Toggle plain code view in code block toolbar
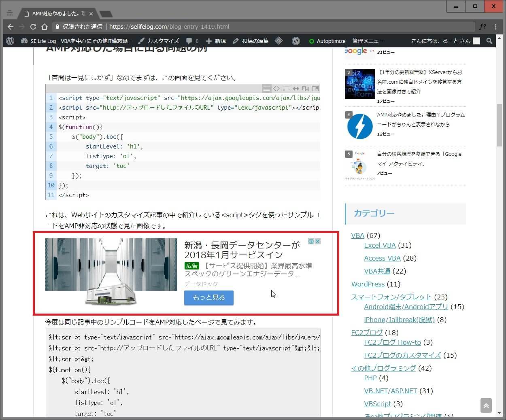This screenshot has width=506, height=420. (276, 89)
